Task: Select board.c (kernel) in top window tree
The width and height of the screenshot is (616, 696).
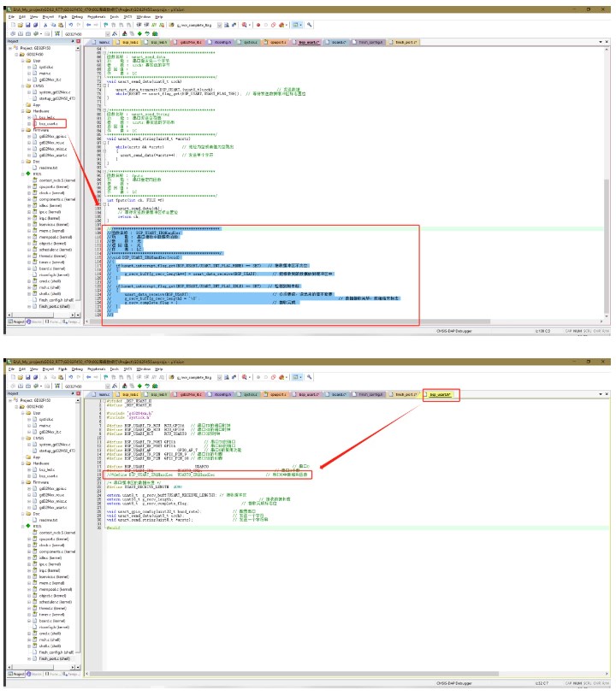Action: point(52,268)
